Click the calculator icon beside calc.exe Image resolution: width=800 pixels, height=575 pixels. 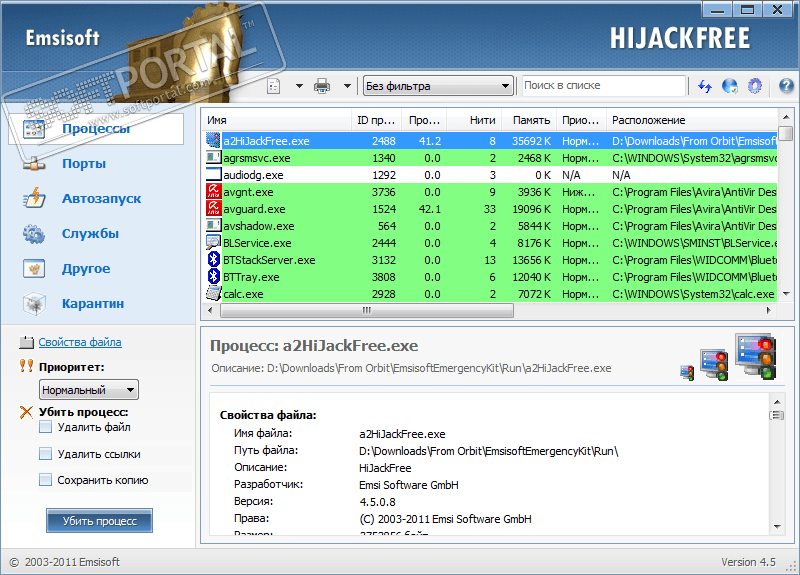point(213,293)
